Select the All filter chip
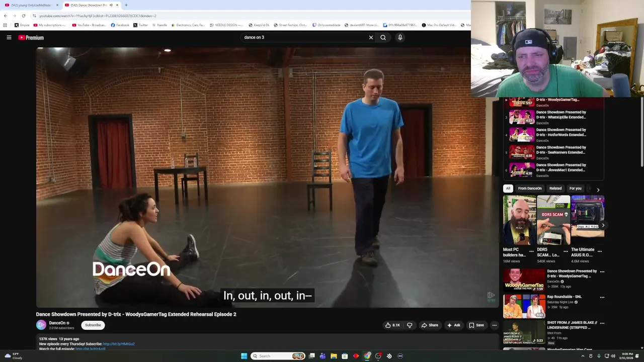The height and width of the screenshot is (362, 644). [x=508, y=189]
